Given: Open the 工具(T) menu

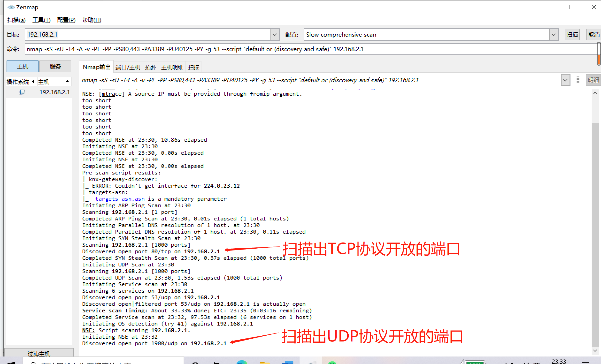Looking at the screenshot, I should [41, 20].
